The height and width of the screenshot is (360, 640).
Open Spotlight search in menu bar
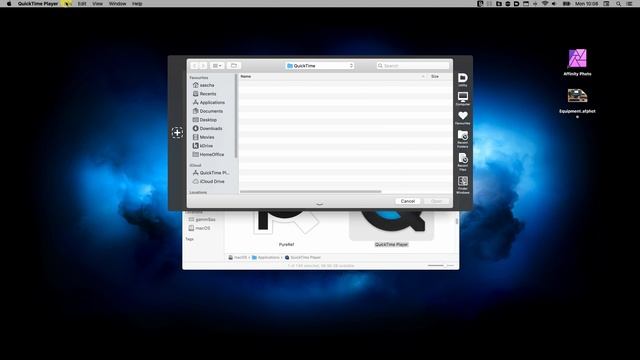click(618, 4)
